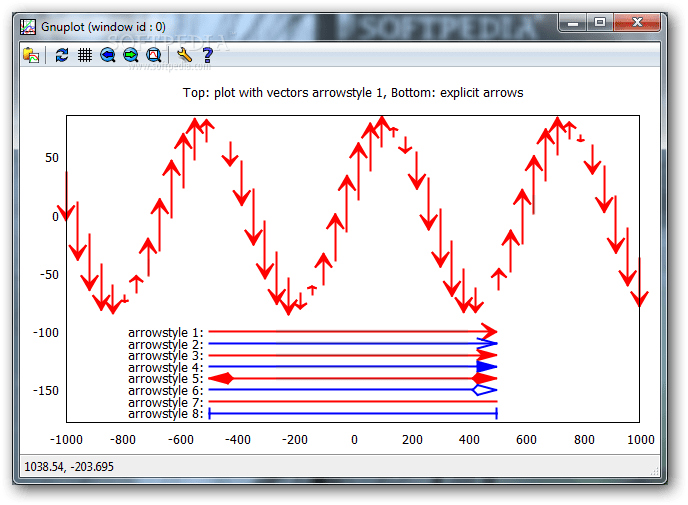Image resolution: width=688 pixels, height=505 pixels.
Task: Open help question mark icon
Action: click(208, 55)
